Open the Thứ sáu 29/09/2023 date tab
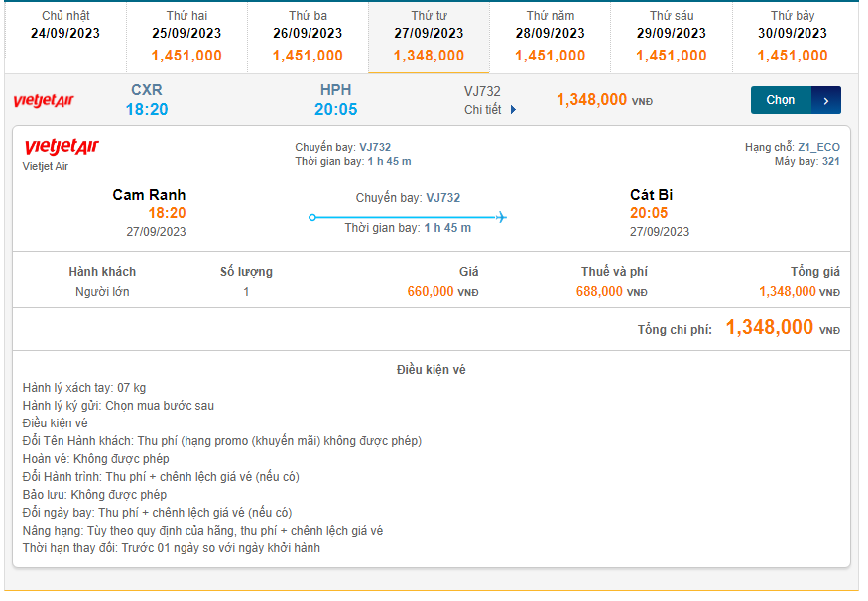 click(672, 37)
